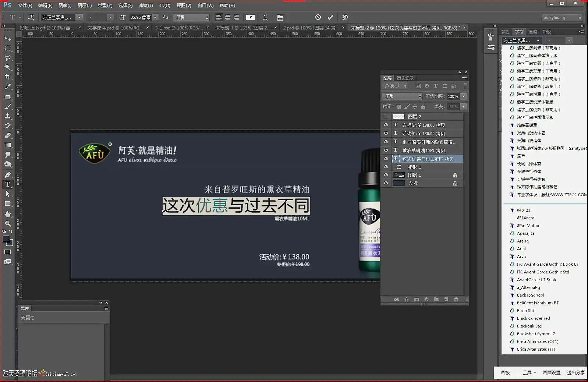Select the Zoom tool
Screen dimensions: 588x382
coord(8,223)
